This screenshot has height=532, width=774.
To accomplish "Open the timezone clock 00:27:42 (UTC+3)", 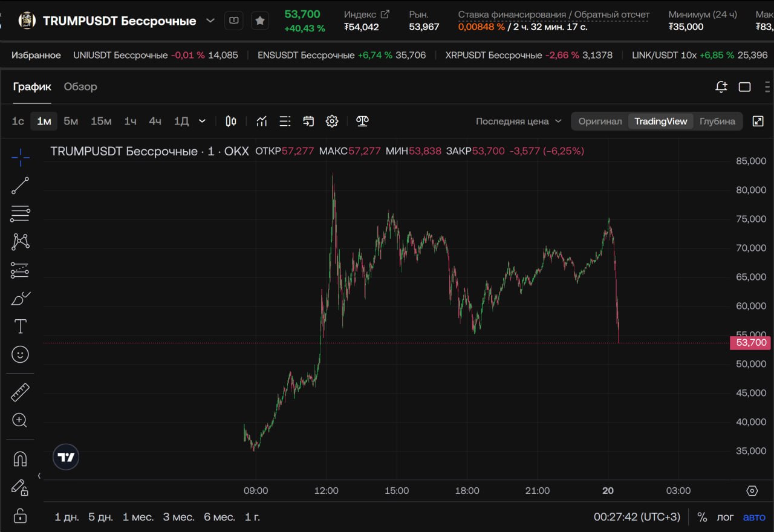I will click(637, 517).
